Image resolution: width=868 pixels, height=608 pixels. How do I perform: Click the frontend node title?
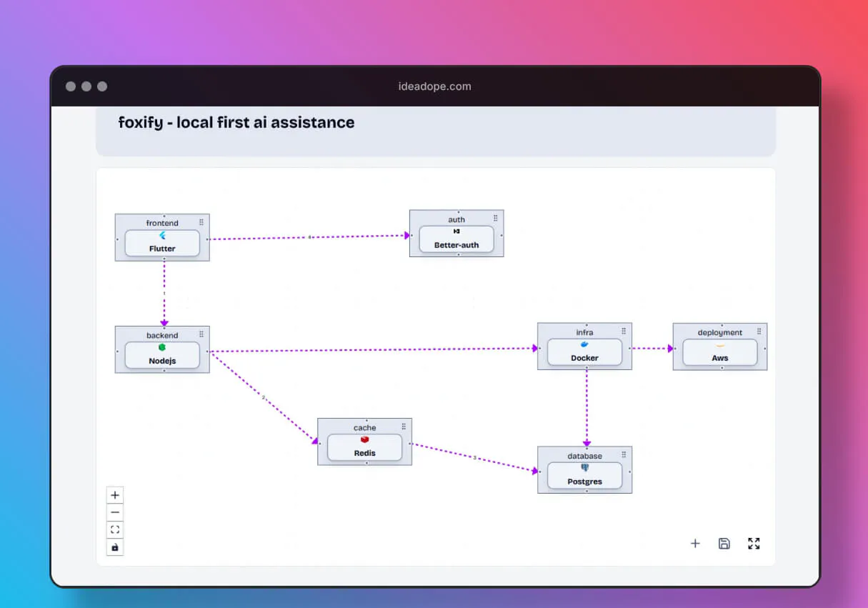point(162,223)
